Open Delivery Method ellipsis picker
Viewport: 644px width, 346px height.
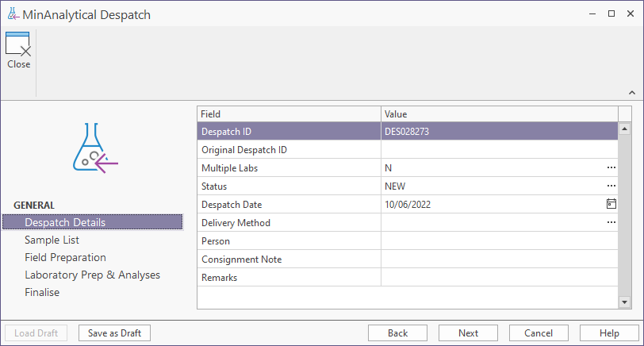pos(611,222)
